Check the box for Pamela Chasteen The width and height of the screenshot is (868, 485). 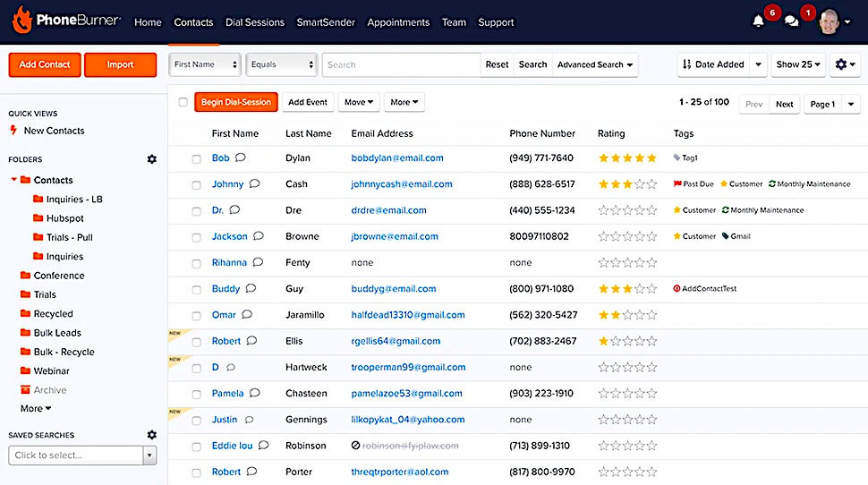click(x=197, y=395)
